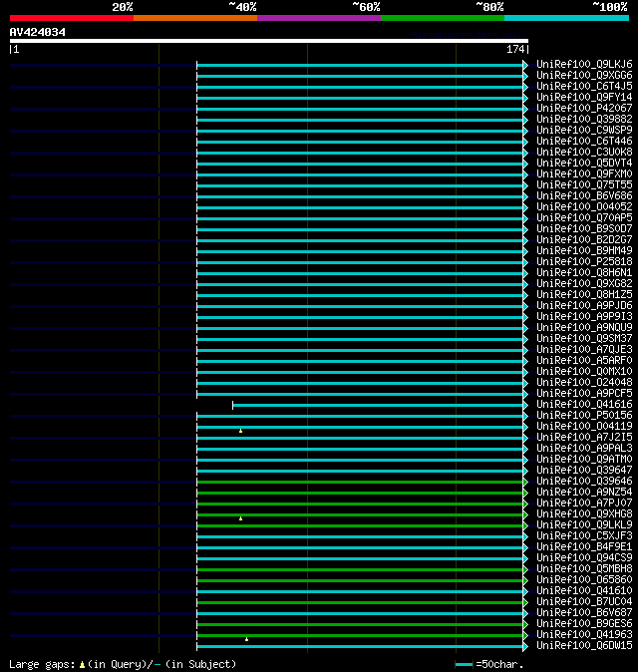Click the 174 end position label
The width and height of the screenshot is (638, 672).
[515, 49]
